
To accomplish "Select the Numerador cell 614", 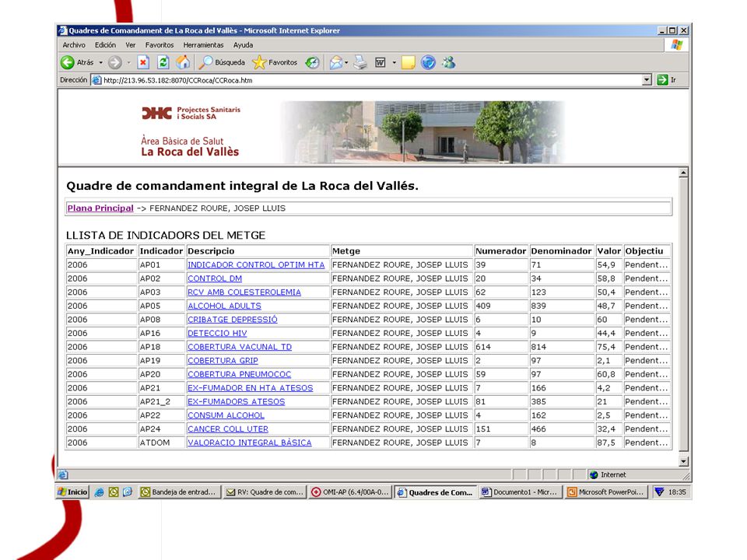I will coord(501,347).
